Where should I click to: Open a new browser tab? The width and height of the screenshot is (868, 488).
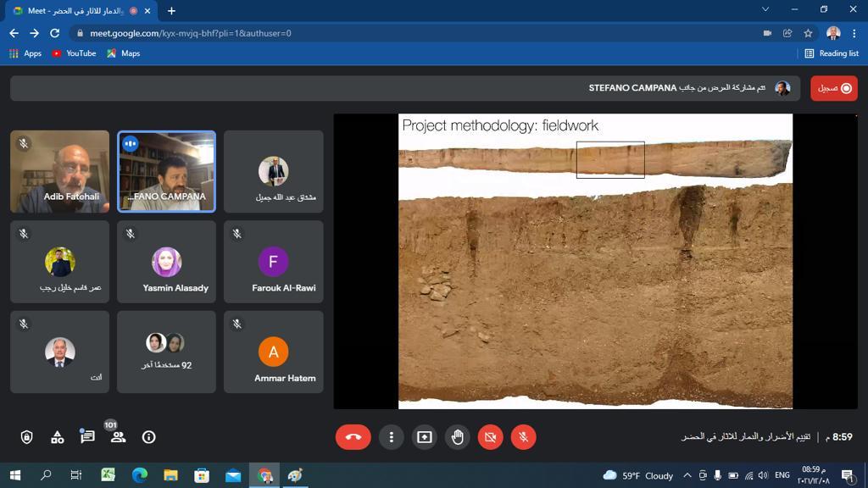171,11
